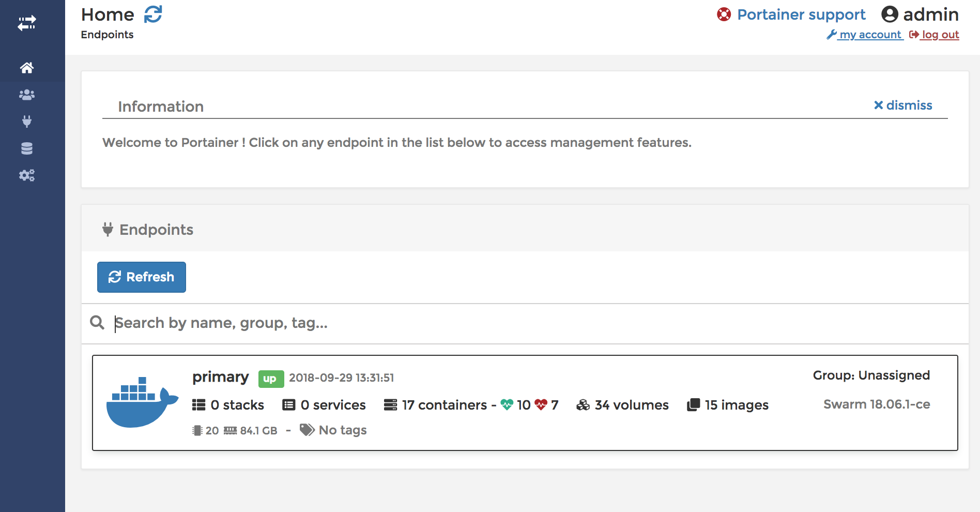Click the healthy count 10
Image resolution: width=980 pixels, height=512 pixels.
524,405
